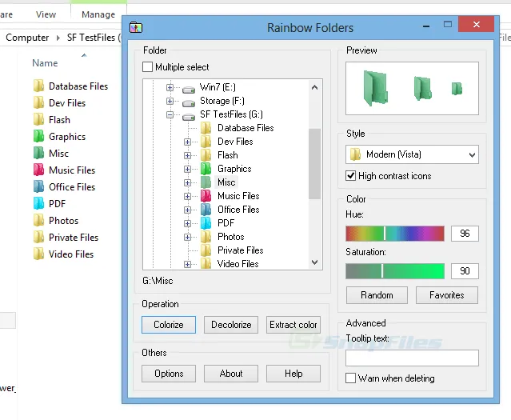Click Misc folder icon in Explorer list
511x420 pixels.
point(38,153)
